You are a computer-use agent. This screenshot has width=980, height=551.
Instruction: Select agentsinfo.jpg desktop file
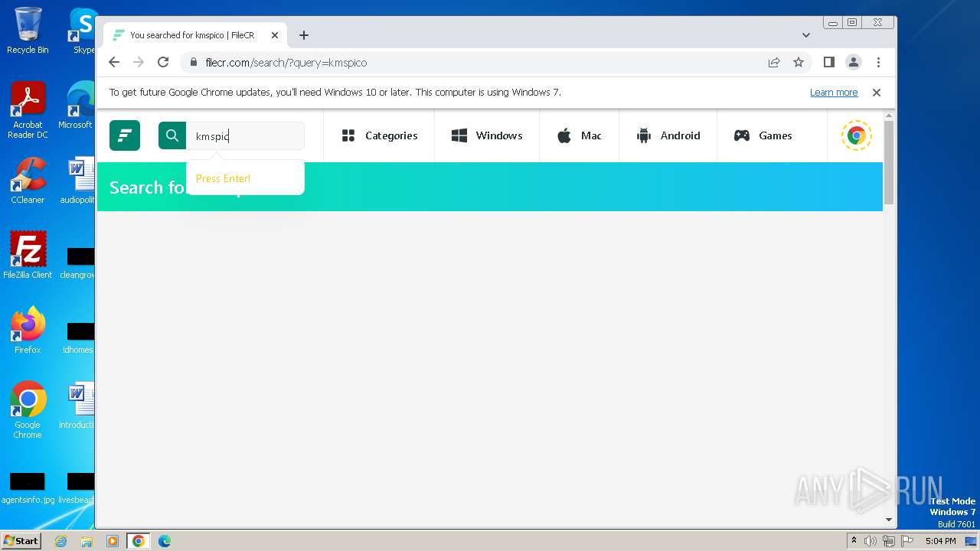(x=28, y=488)
